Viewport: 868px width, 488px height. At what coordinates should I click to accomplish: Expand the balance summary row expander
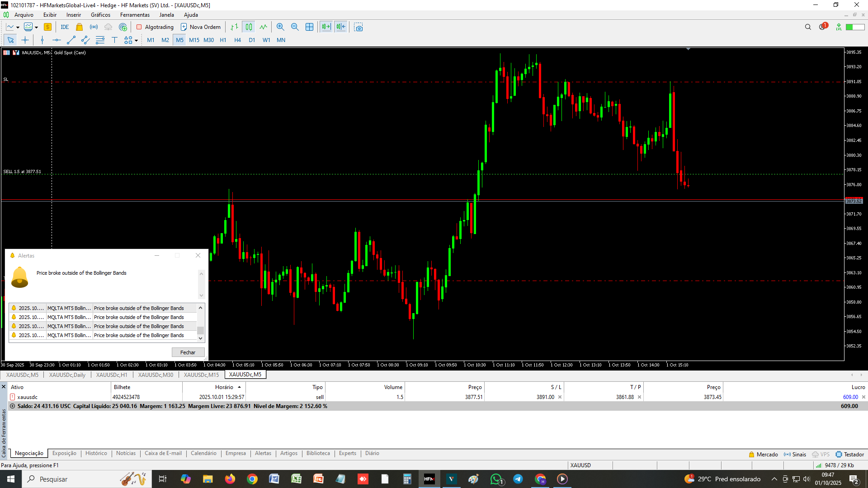(x=12, y=406)
